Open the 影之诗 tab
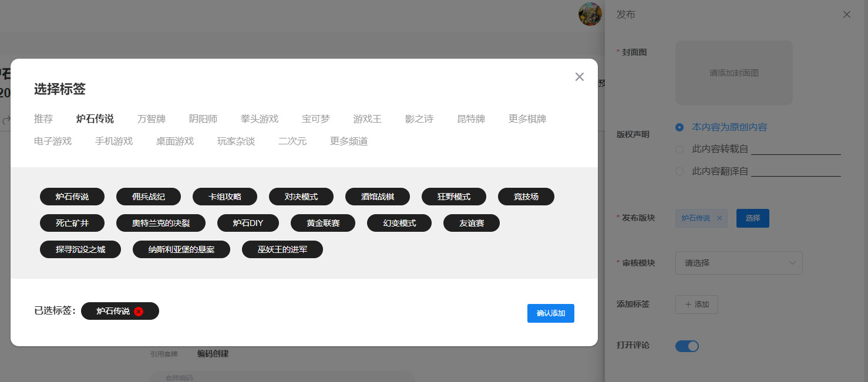This screenshot has height=382, width=868. [419, 119]
